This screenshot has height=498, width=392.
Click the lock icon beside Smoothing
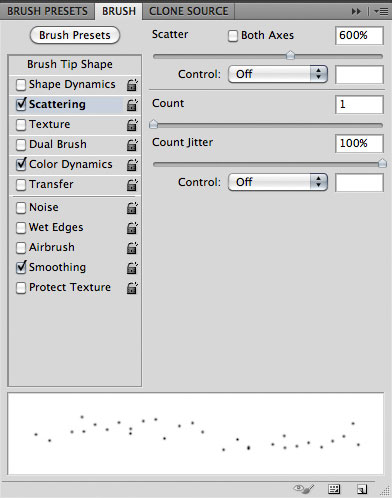coord(132,268)
